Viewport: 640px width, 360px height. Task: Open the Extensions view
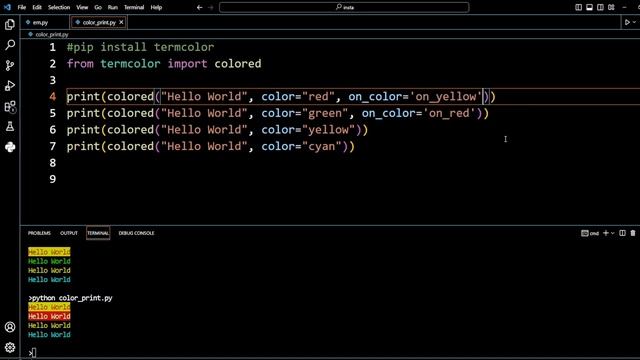[10, 107]
